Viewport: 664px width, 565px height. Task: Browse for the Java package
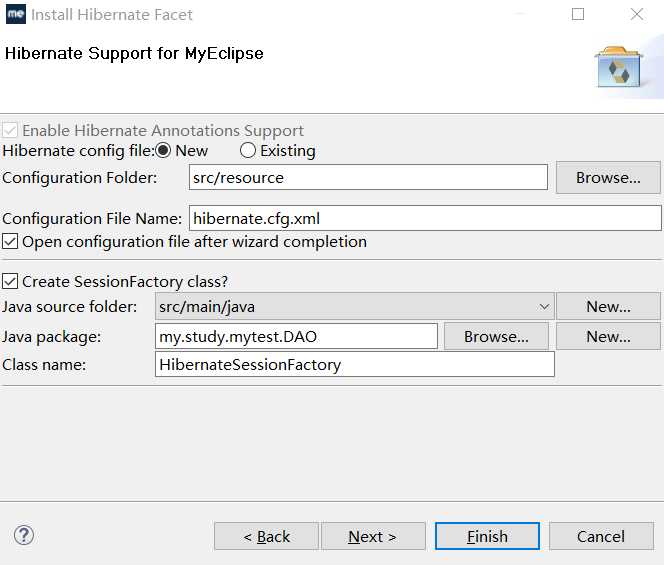tap(496, 337)
